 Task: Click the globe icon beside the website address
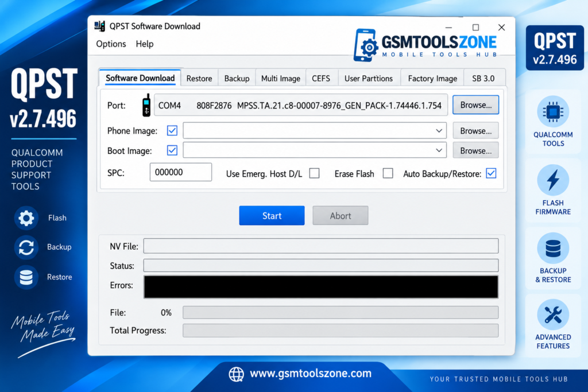236,374
